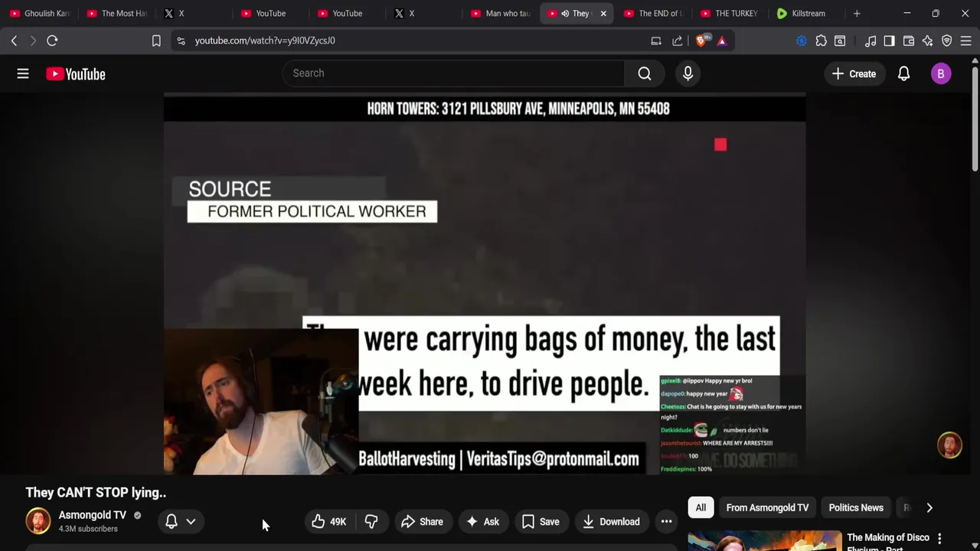Open more actions three-dot menu
This screenshot has height=551, width=980.
[666, 521]
